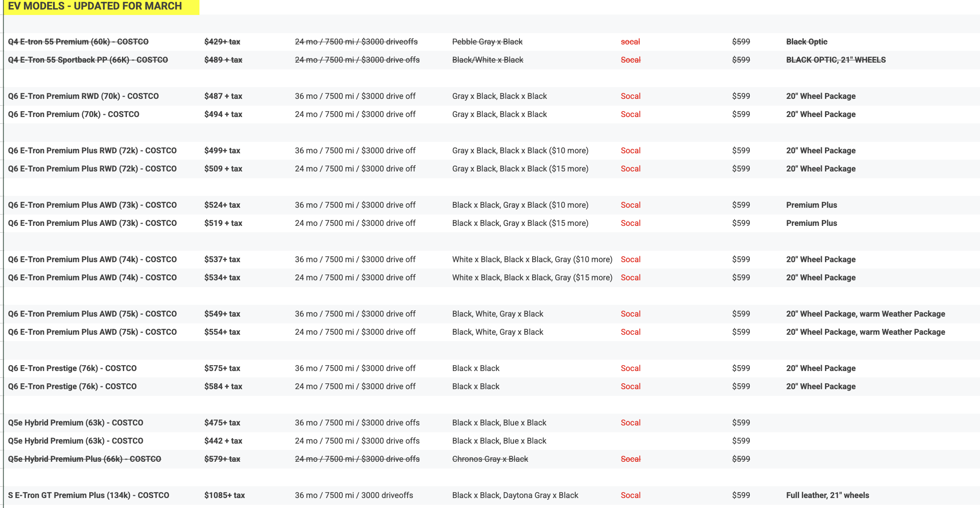Select the S E-Tron GT Premium Plus (134k) cell

pos(89,495)
